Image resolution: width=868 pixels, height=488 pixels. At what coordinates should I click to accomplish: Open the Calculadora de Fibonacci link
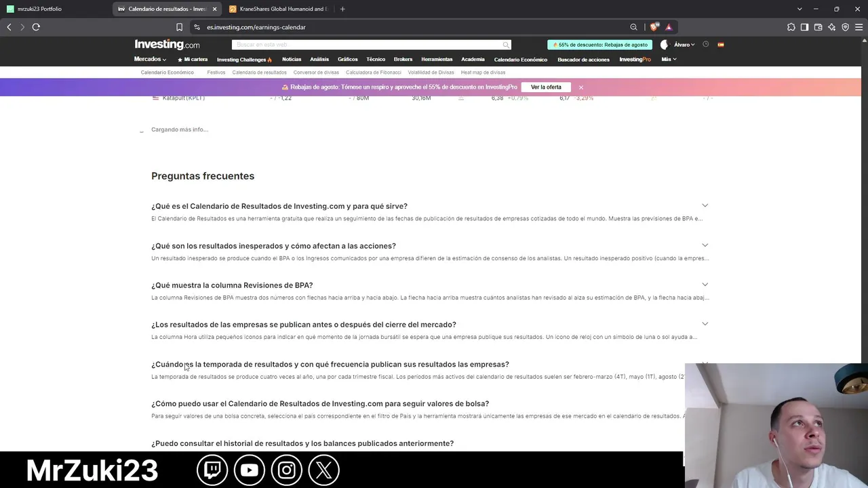tap(374, 73)
